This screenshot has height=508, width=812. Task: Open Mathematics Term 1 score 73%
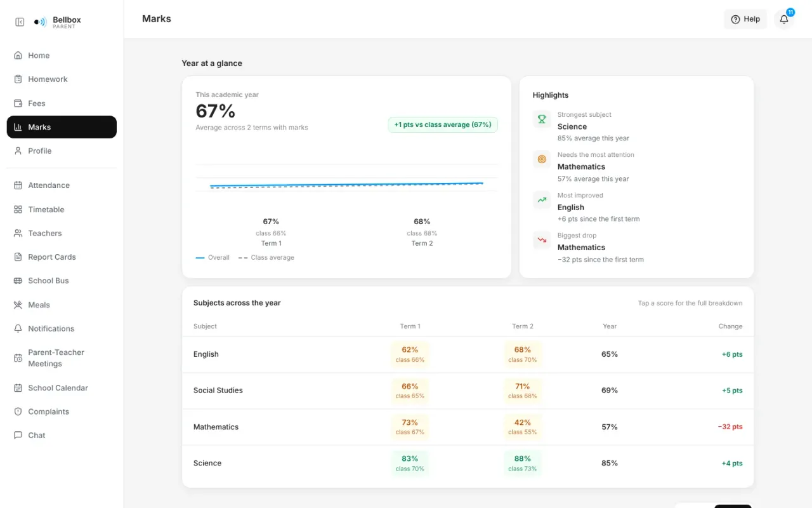click(x=410, y=427)
